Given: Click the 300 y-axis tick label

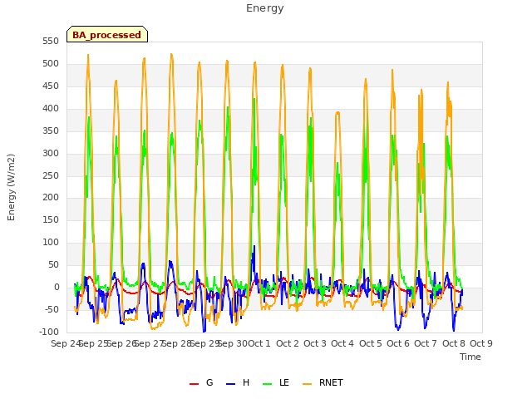Looking at the screenshot, I should click(x=51, y=153).
